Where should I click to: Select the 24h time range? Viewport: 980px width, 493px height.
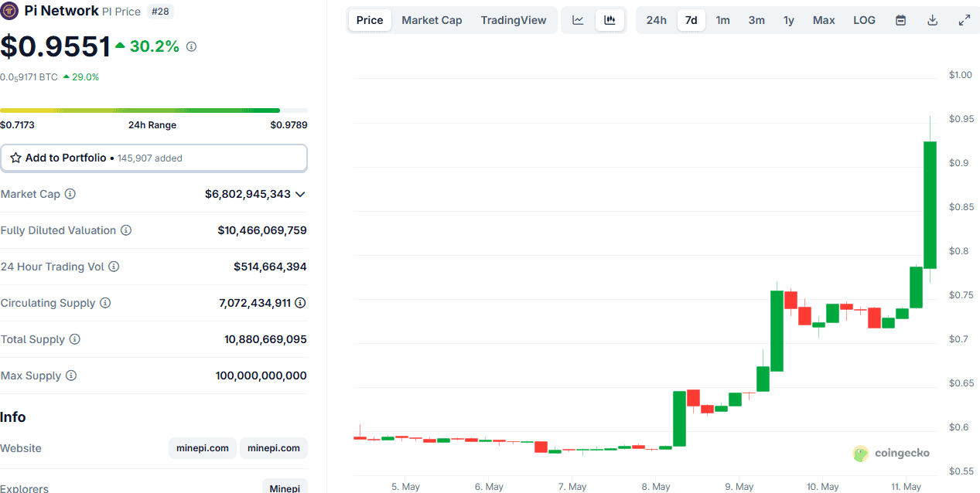pos(656,20)
